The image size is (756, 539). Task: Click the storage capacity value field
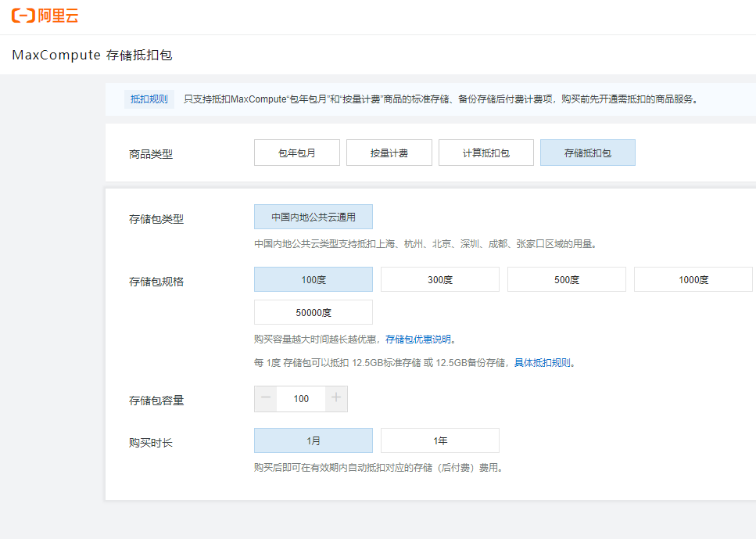tap(301, 399)
